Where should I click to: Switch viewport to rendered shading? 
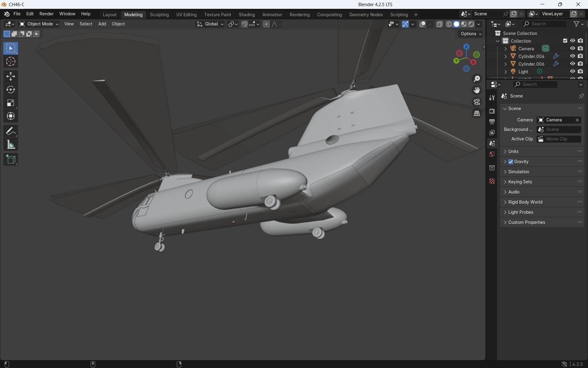(x=471, y=24)
